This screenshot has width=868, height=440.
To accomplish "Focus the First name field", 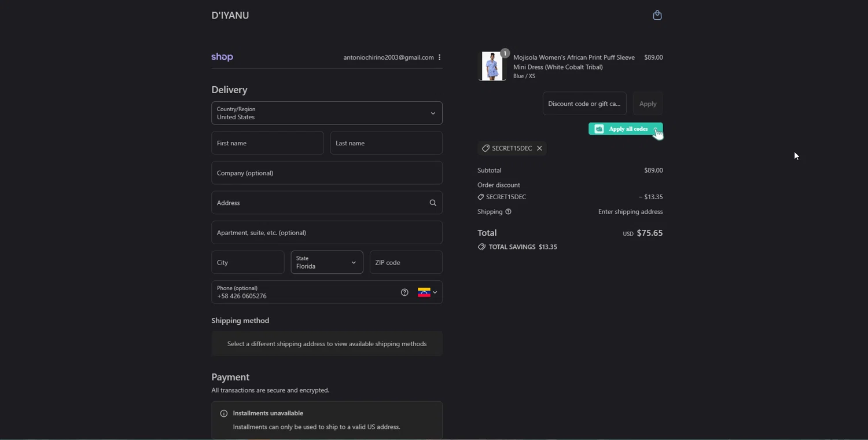I will click(x=267, y=144).
